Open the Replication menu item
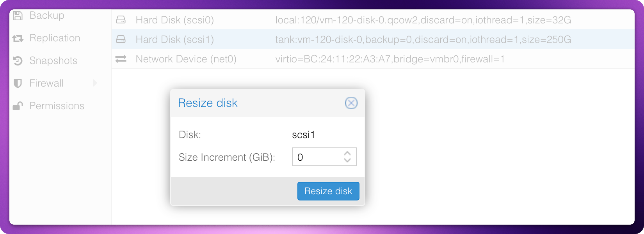Screen dimensions: 644x234 pyautogui.click(x=55, y=38)
